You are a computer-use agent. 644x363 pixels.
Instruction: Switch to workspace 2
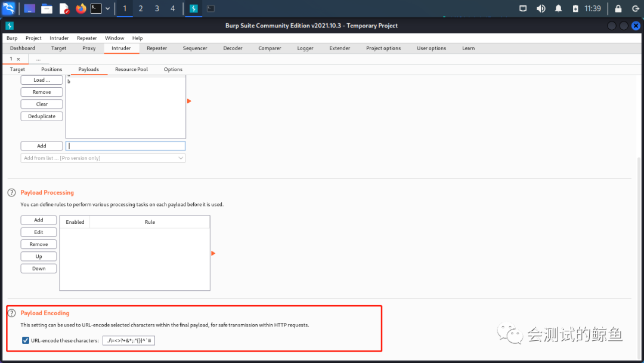[x=141, y=8]
